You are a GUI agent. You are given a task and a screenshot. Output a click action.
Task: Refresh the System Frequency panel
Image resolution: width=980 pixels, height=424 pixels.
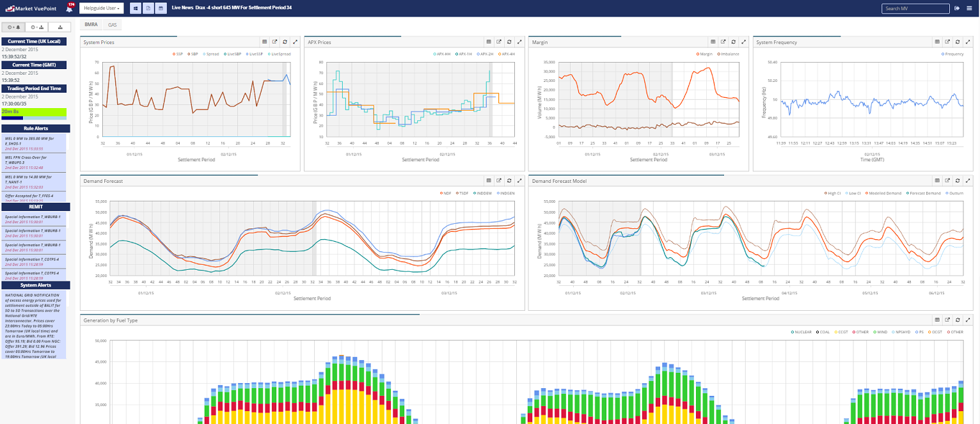pyautogui.click(x=958, y=42)
